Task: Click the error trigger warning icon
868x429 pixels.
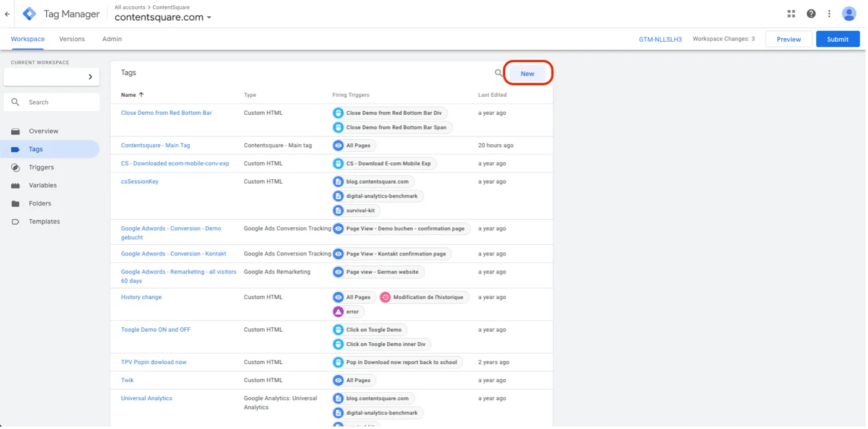Action: (338, 312)
